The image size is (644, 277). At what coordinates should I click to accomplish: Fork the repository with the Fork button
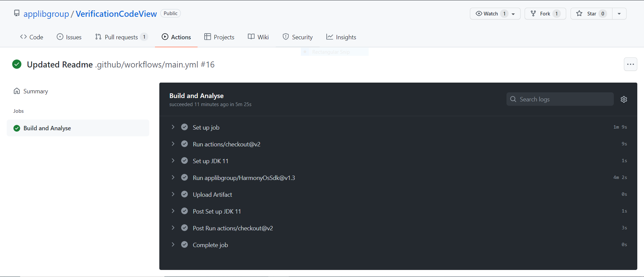[545, 14]
